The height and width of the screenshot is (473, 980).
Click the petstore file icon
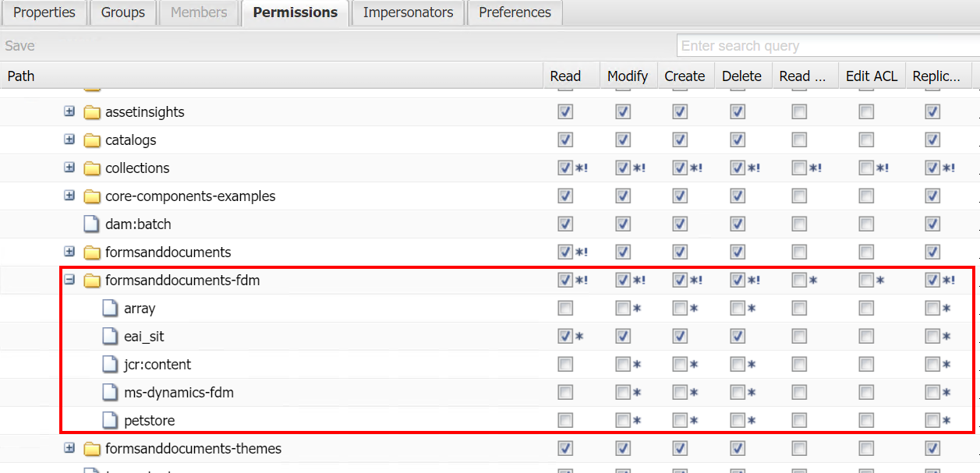pyautogui.click(x=110, y=420)
